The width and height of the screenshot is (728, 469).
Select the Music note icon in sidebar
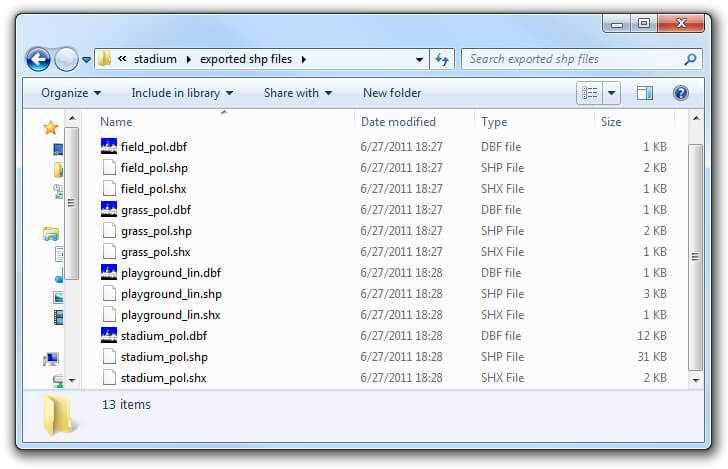pyautogui.click(x=59, y=275)
